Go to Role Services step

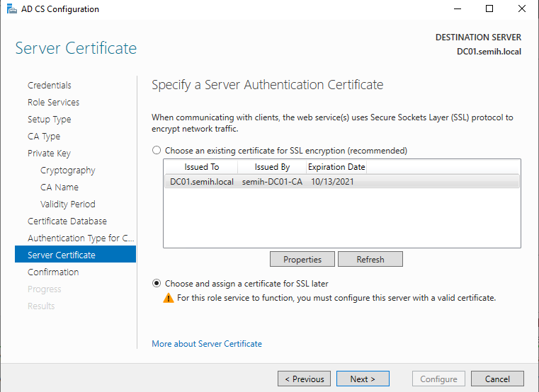tap(53, 102)
